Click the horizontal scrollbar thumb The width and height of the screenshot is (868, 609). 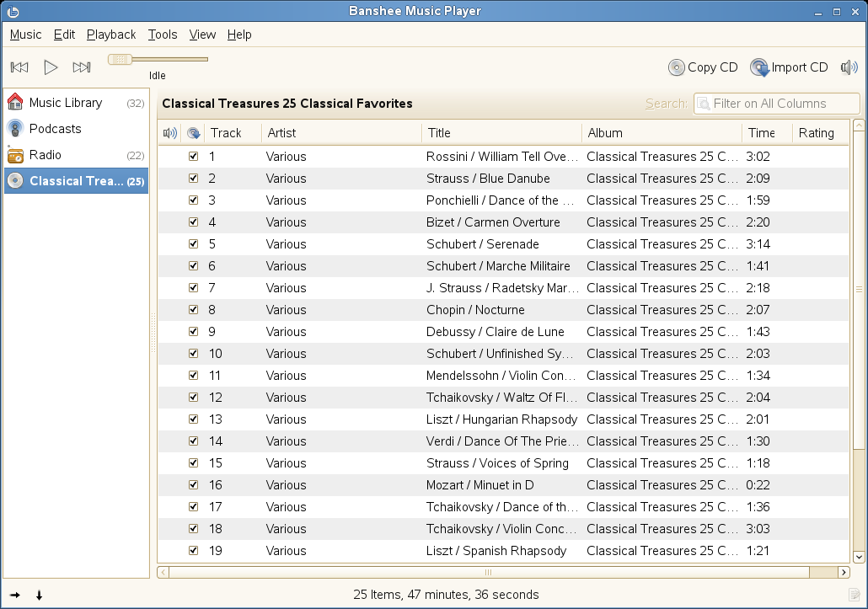(489, 572)
